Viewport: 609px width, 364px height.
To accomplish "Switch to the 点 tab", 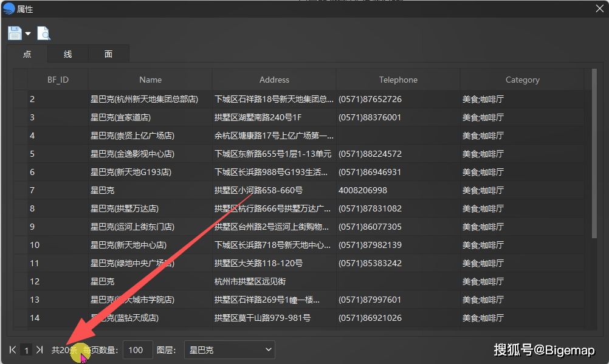I will (27, 54).
